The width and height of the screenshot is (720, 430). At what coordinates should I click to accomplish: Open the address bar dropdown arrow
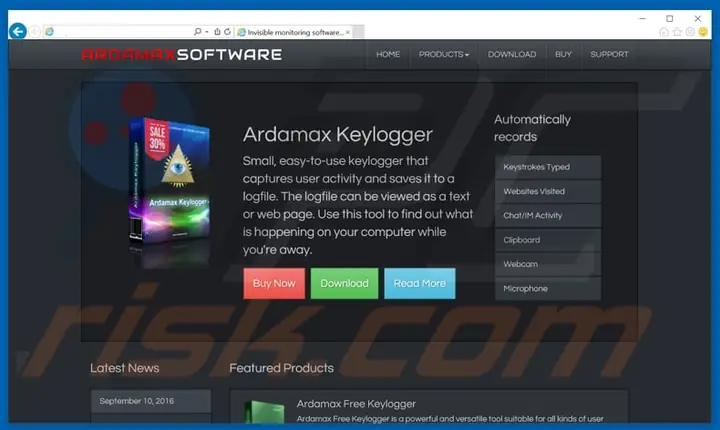coord(207,32)
